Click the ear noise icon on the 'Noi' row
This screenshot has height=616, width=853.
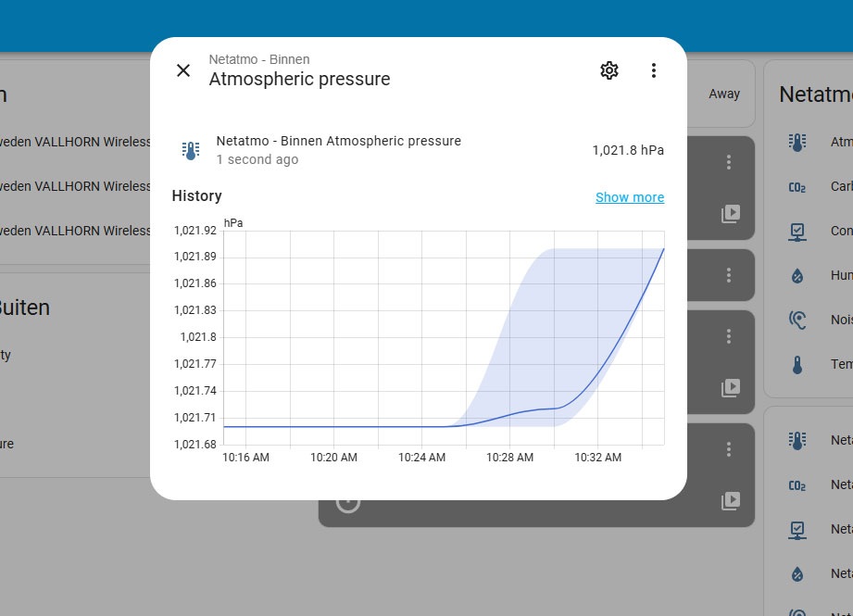[797, 320]
